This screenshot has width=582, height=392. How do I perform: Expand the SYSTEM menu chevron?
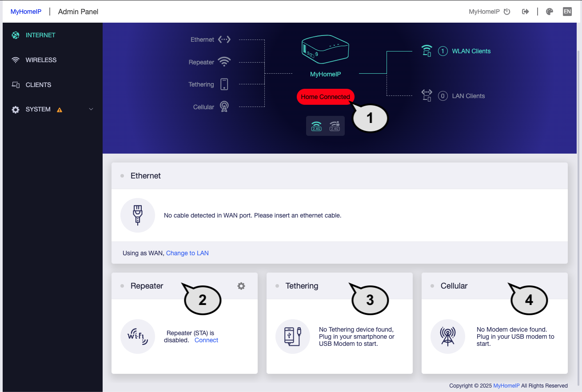click(x=91, y=109)
